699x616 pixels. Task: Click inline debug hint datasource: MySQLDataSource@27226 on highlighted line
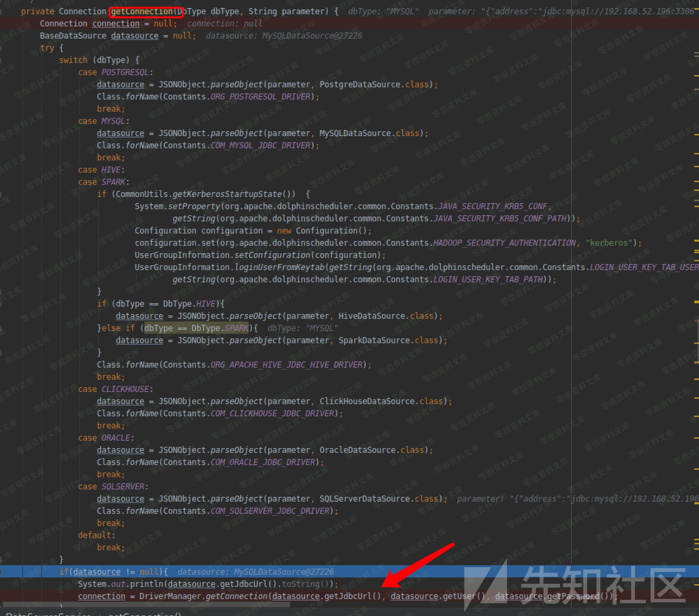click(x=255, y=572)
